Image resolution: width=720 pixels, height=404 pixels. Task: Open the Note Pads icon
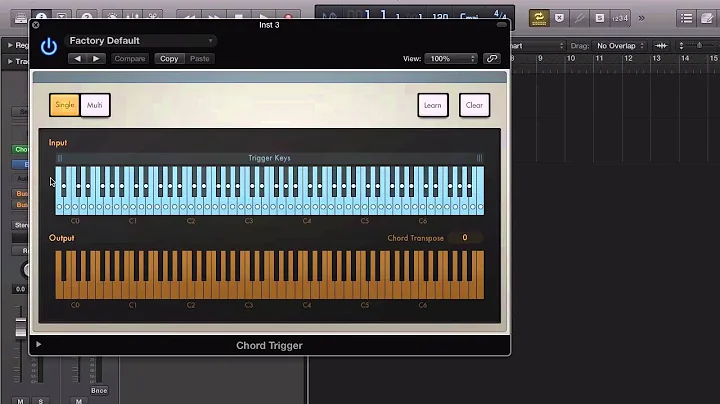pyautogui.click(x=708, y=18)
